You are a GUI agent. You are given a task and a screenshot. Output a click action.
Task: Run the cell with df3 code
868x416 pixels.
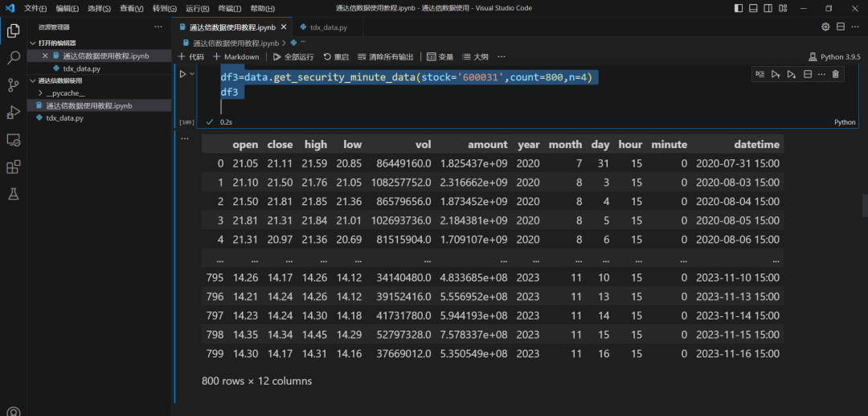tap(182, 74)
